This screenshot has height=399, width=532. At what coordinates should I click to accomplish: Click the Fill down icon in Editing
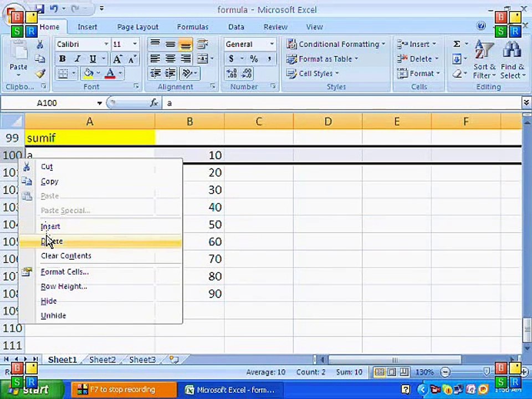[457, 59]
